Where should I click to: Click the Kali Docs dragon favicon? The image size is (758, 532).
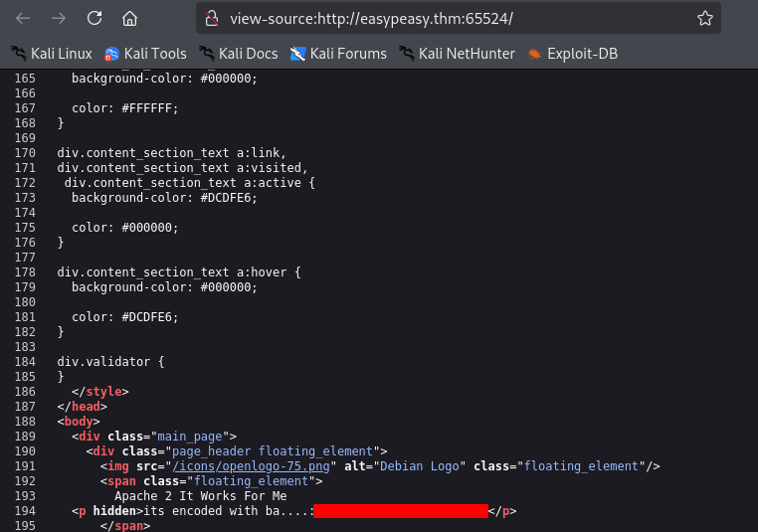point(207,54)
